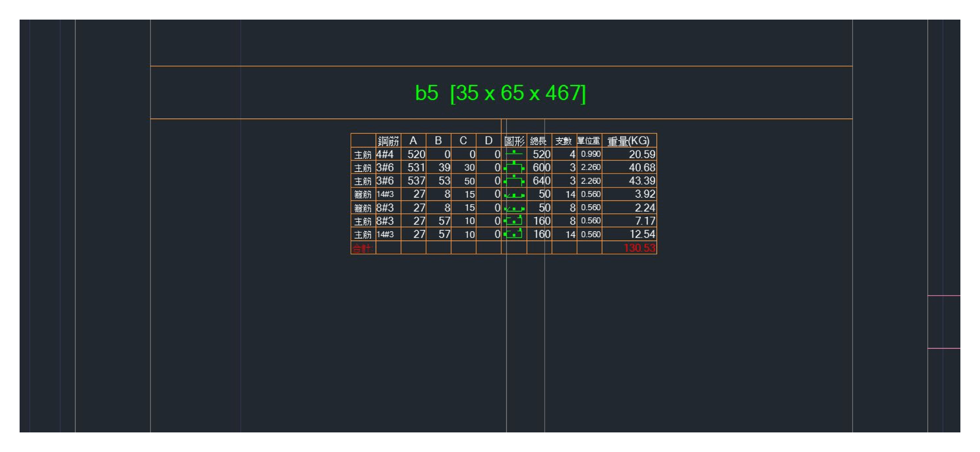Click the 支數 value 14 in the 3.92 row
This screenshot has height=452, width=980.
tap(571, 194)
